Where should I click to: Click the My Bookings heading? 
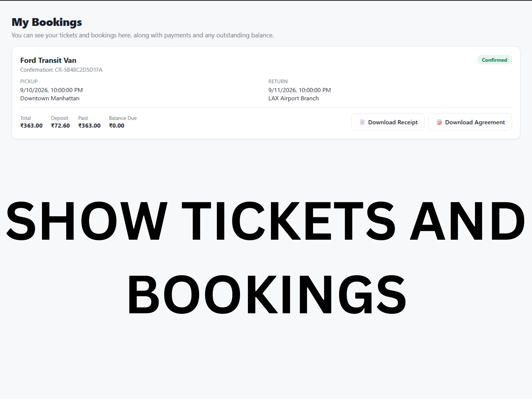coord(47,22)
